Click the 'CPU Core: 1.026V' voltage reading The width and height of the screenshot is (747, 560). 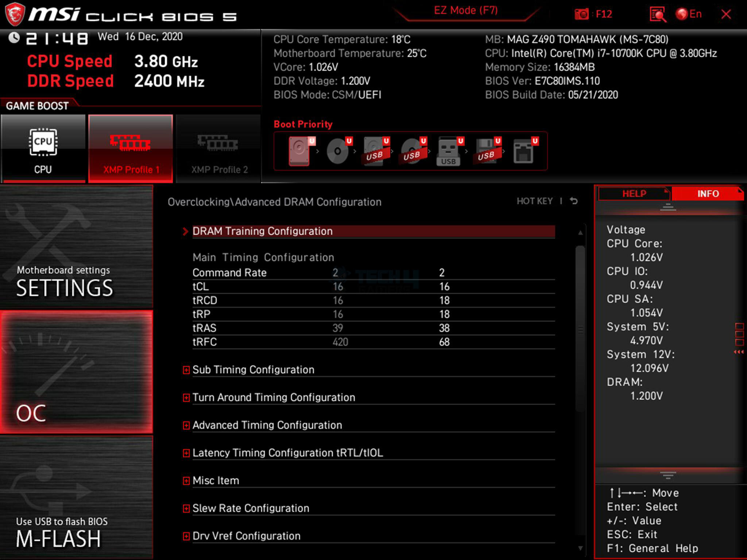pos(635,250)
